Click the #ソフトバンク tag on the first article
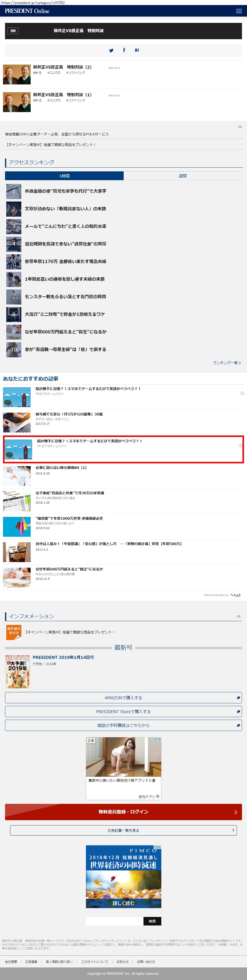The image size is (247, 980). pos(75,73)
